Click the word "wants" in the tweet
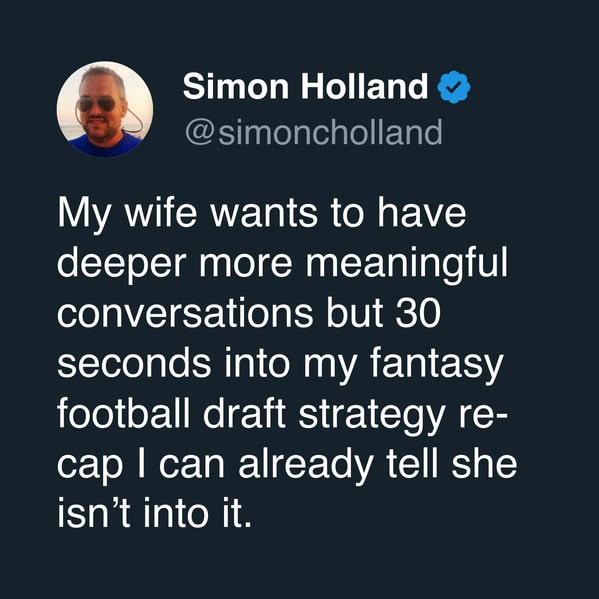 [264, 215]
